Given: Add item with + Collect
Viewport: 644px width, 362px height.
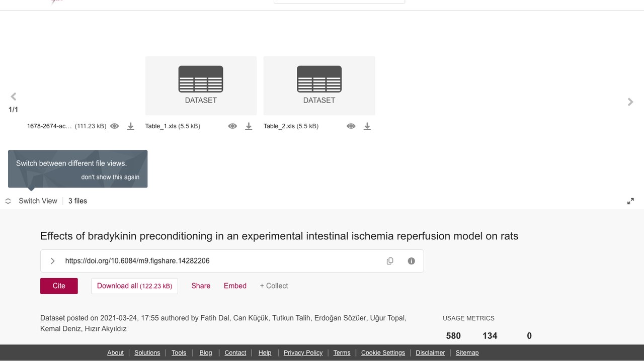Looking at the screenshot, I should pos(274,286).
